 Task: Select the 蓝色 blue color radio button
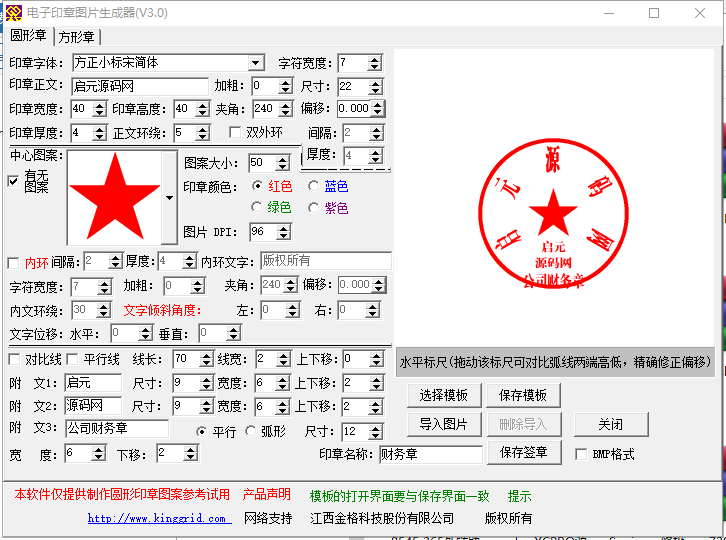point(314,186)
